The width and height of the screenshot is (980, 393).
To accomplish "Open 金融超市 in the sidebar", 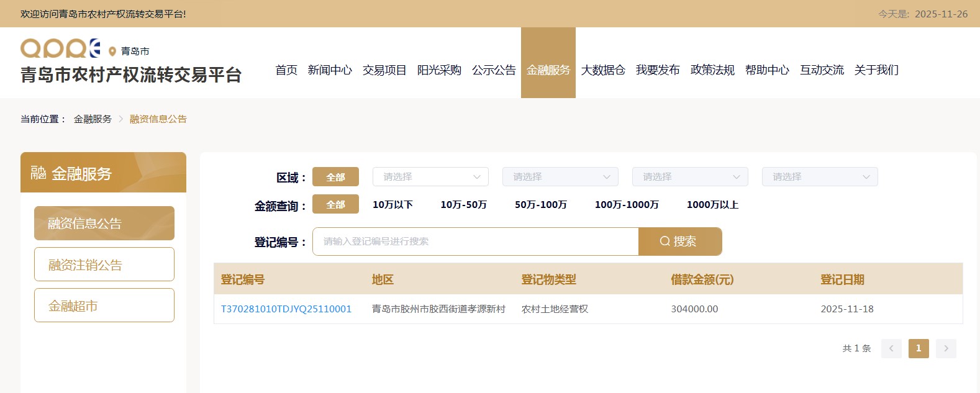I will tap(104, 305).
